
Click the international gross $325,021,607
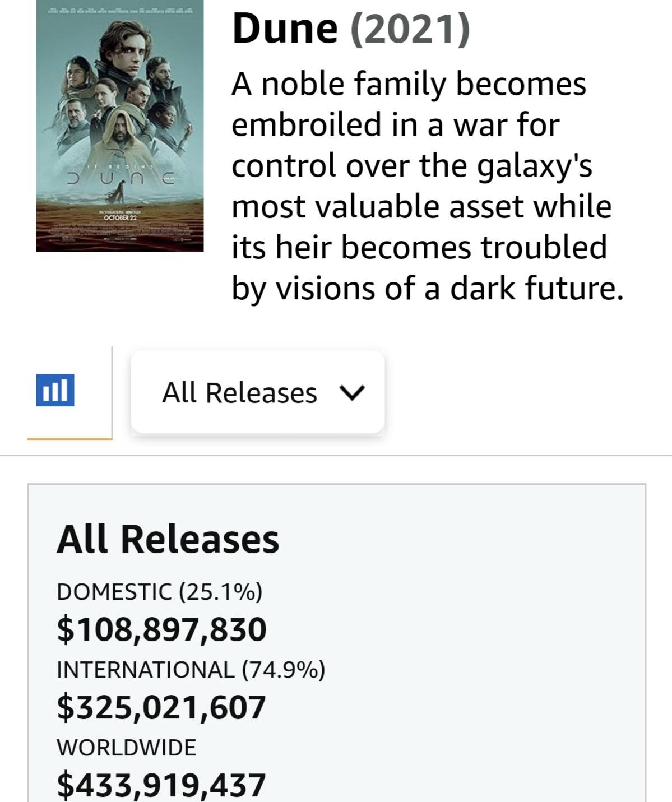(x=161, y=707)
